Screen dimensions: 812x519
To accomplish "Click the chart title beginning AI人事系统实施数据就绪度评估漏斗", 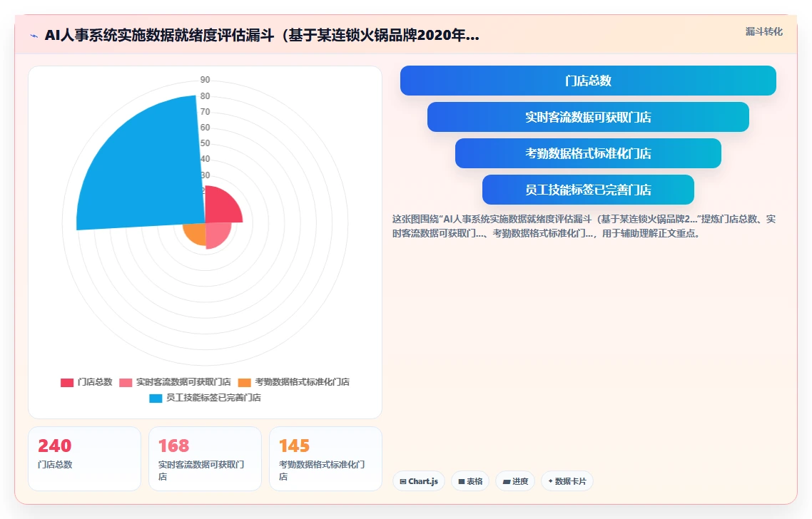I will click(x=262, y=36).
